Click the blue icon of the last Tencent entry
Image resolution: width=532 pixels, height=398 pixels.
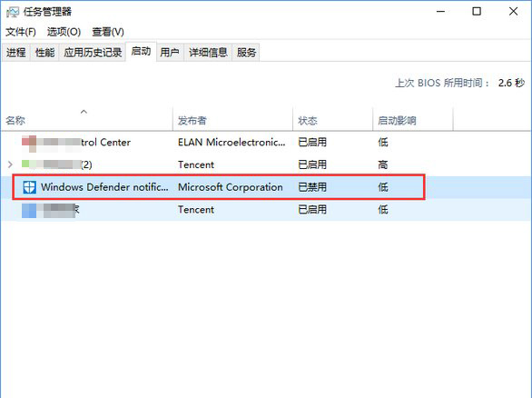coord(29,210)
